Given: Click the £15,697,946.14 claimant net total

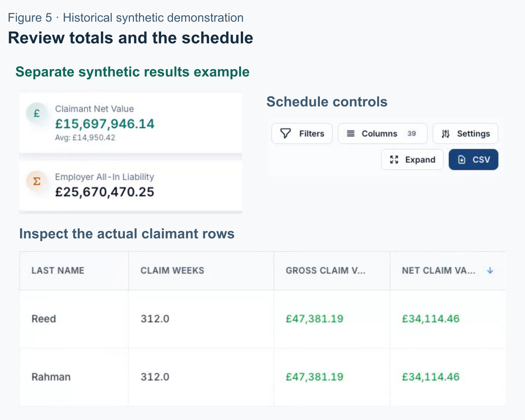Looking at the screenshot, I should point(104,124).
